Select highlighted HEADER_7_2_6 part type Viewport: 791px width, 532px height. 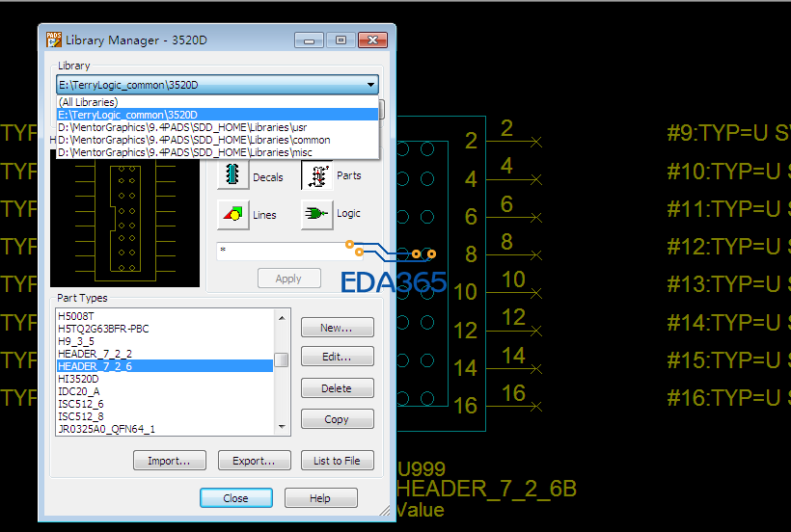point(165,366)
